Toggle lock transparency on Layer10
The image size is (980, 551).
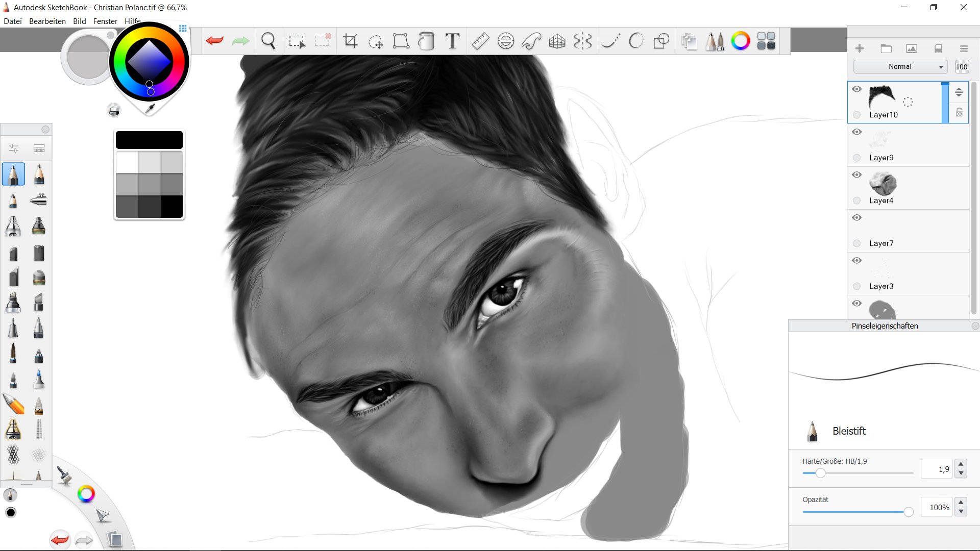(x=959, y=113)
